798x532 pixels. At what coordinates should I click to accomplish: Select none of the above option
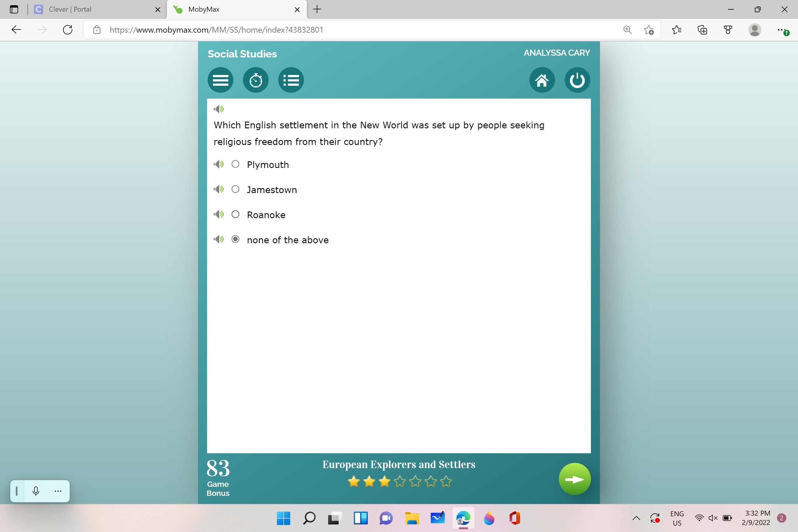235,239
